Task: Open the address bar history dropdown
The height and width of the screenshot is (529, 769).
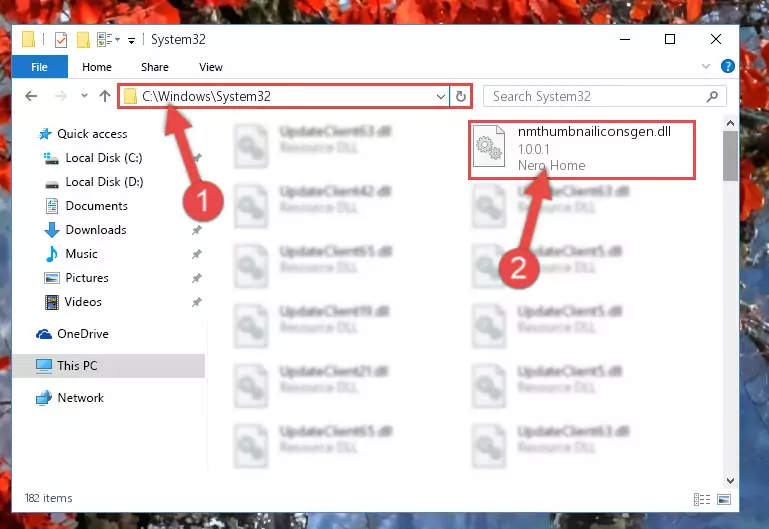Action: [440, 97]
